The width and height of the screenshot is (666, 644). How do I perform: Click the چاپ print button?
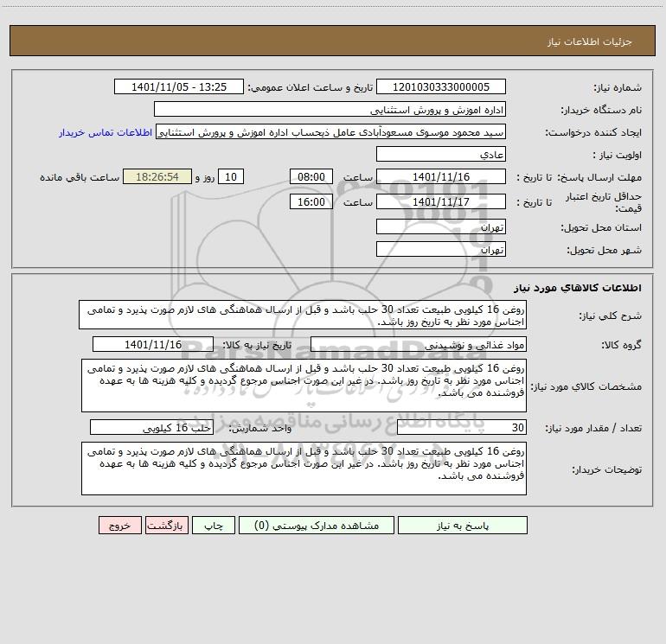click(214, 525)
